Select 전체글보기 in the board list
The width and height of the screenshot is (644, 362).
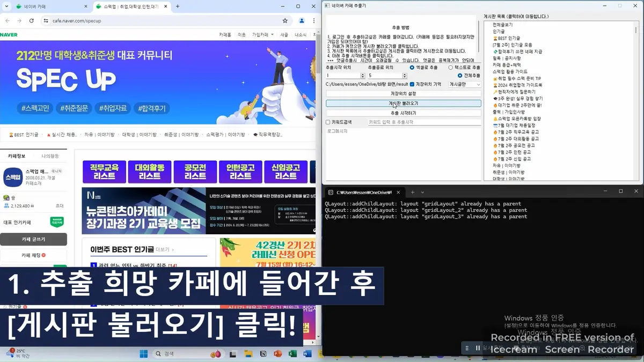502,25
